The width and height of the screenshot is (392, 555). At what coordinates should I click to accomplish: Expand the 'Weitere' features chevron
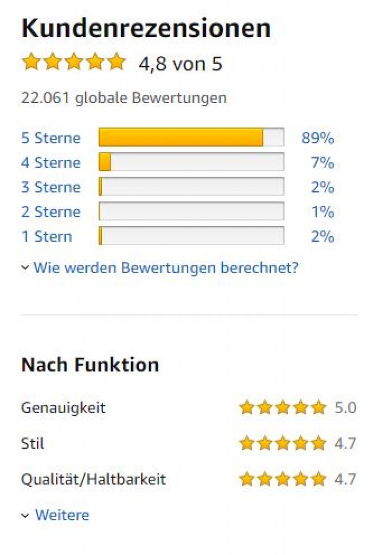tap(25, 515)
